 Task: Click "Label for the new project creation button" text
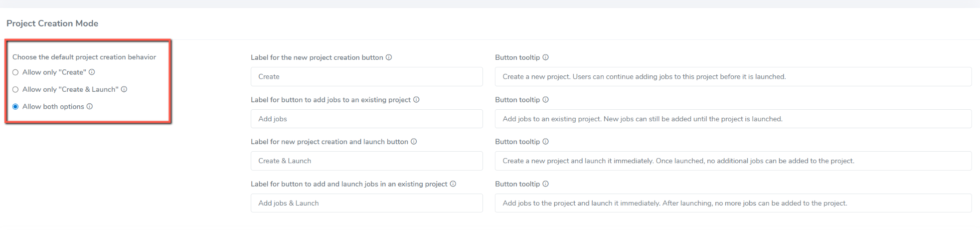pos(317,57)
